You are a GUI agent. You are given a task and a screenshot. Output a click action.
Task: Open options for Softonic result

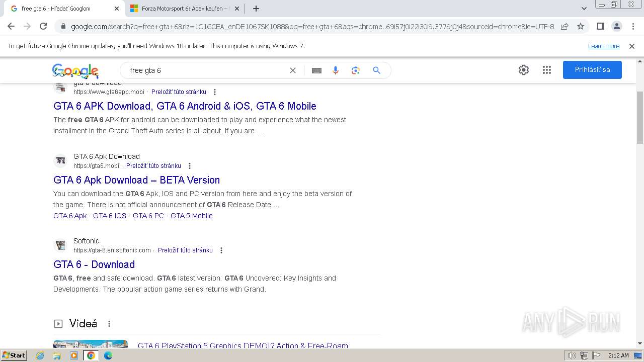221,250
